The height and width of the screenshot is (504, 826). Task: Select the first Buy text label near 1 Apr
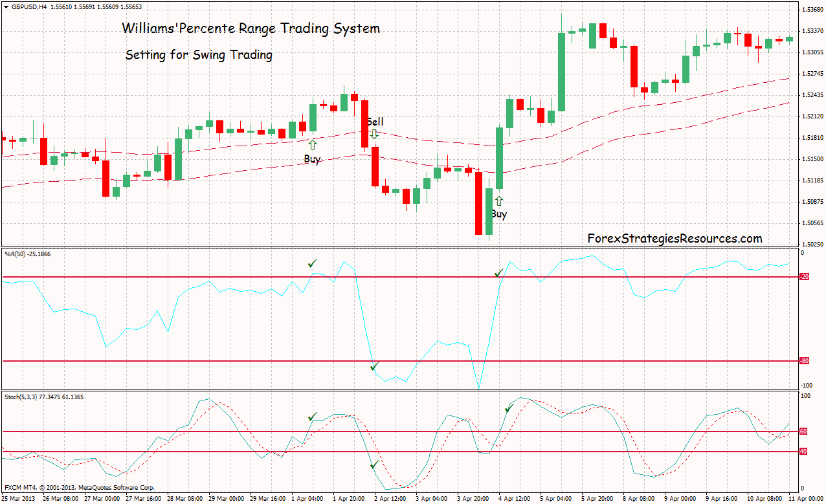[312, 159]
